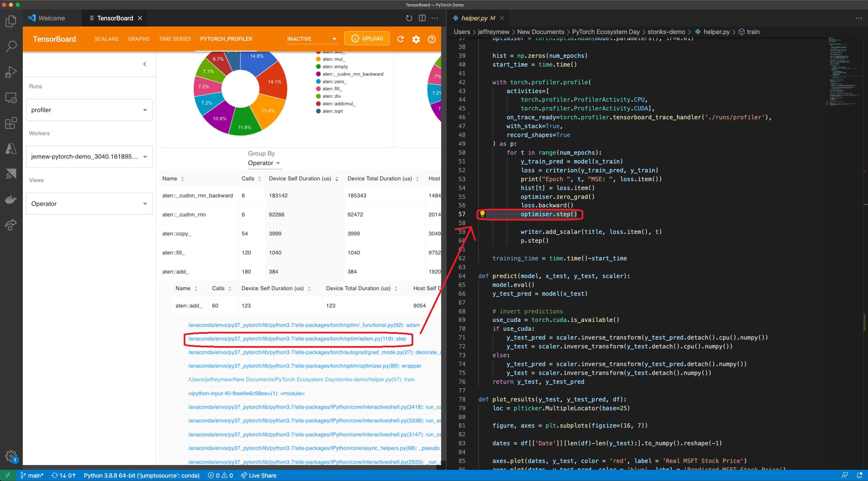Open the Extensions view icon

point(11,123)
